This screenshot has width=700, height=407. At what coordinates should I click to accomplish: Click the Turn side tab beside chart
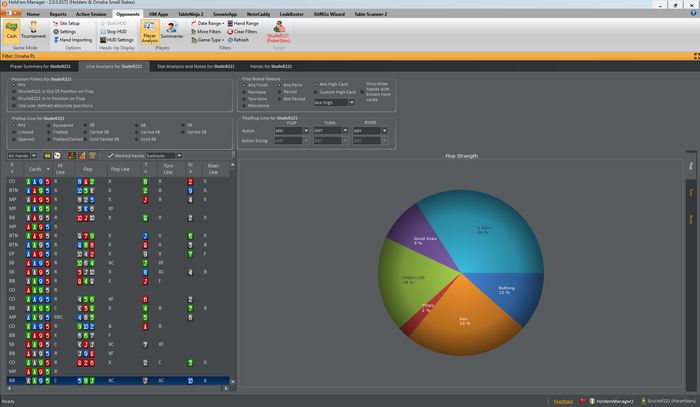click(x=691, y=193)
